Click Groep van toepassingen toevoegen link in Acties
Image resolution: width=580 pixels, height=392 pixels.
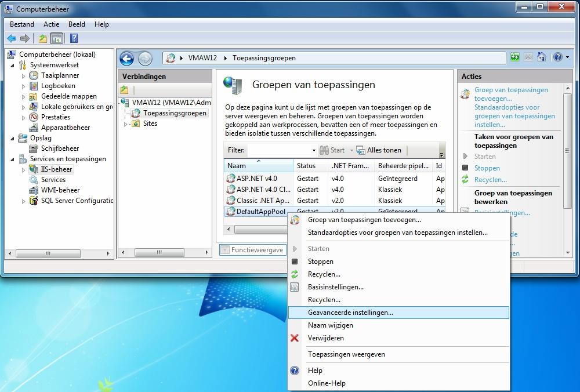(x=511, y=95)
